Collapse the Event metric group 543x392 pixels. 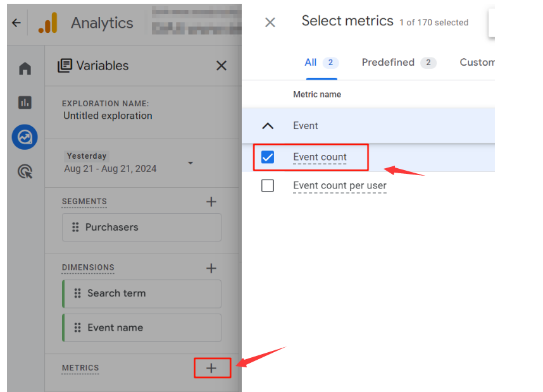[x=268, y=126]
